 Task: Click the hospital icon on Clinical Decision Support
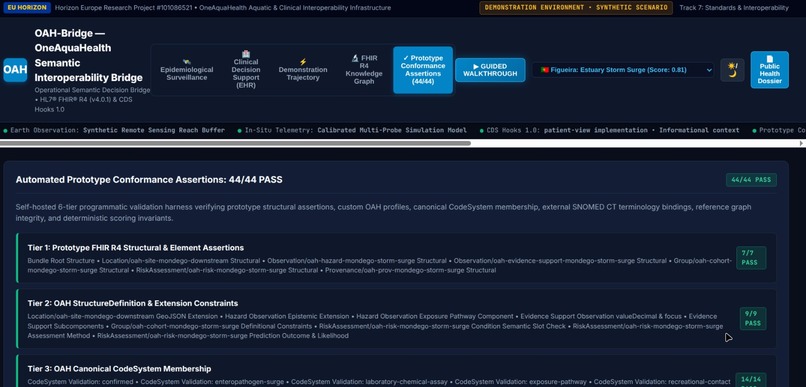[246, 54]
